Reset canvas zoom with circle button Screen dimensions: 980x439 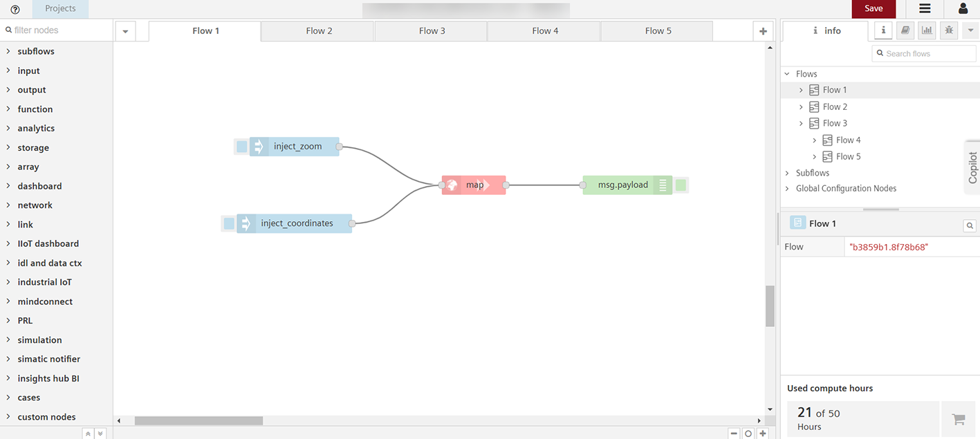pyautogui.click(x=748, y=433)
